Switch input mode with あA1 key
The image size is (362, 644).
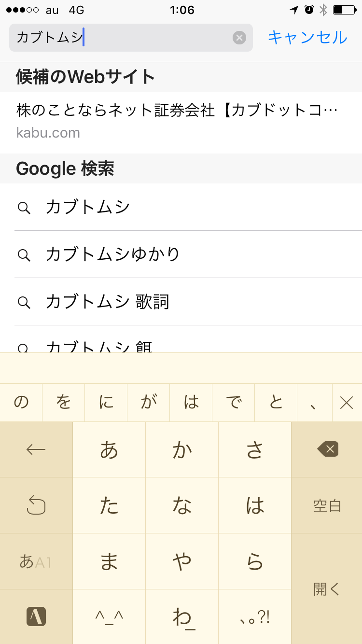click(x=36, y=561)
